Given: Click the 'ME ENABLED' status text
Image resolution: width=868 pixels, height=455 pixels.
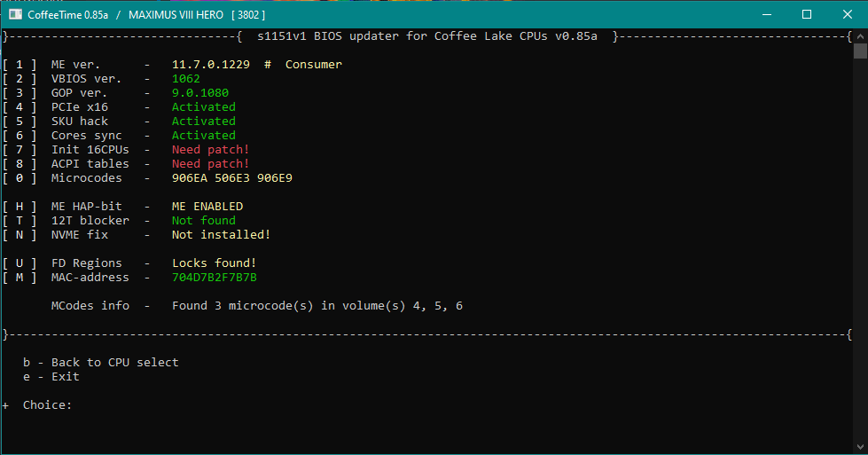Looking at the screenshot, I should click(x=207, y=207).
